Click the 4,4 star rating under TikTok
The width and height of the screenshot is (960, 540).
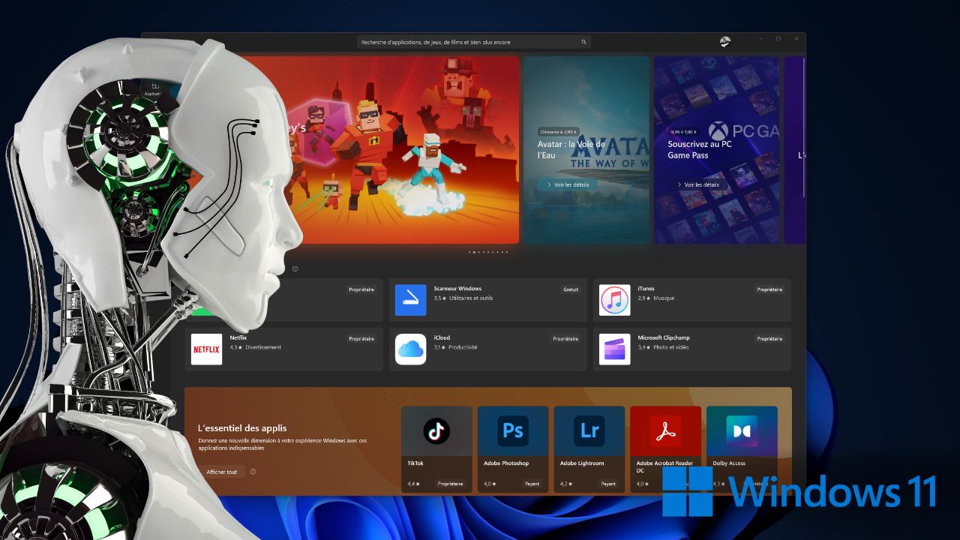413,484
